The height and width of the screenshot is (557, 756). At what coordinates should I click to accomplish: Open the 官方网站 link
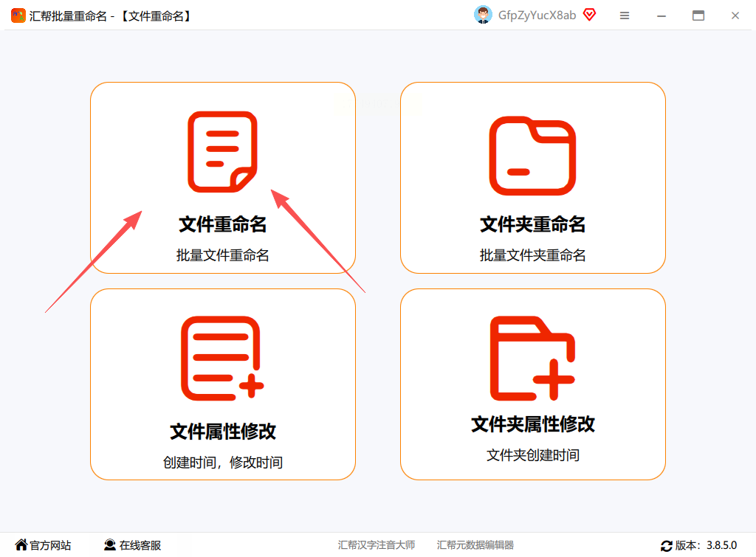50,545
